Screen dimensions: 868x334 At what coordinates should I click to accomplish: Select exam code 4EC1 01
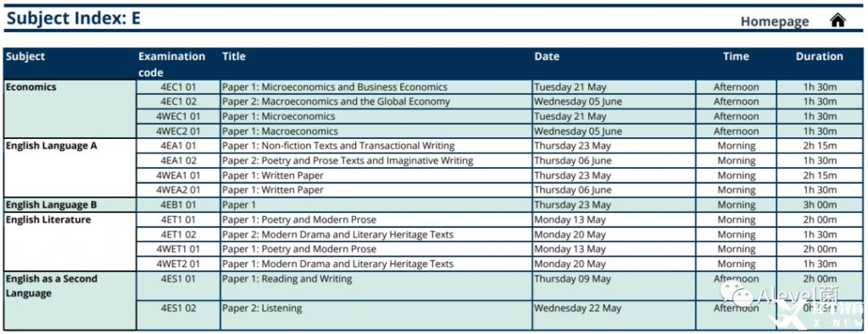coord(178,87)
